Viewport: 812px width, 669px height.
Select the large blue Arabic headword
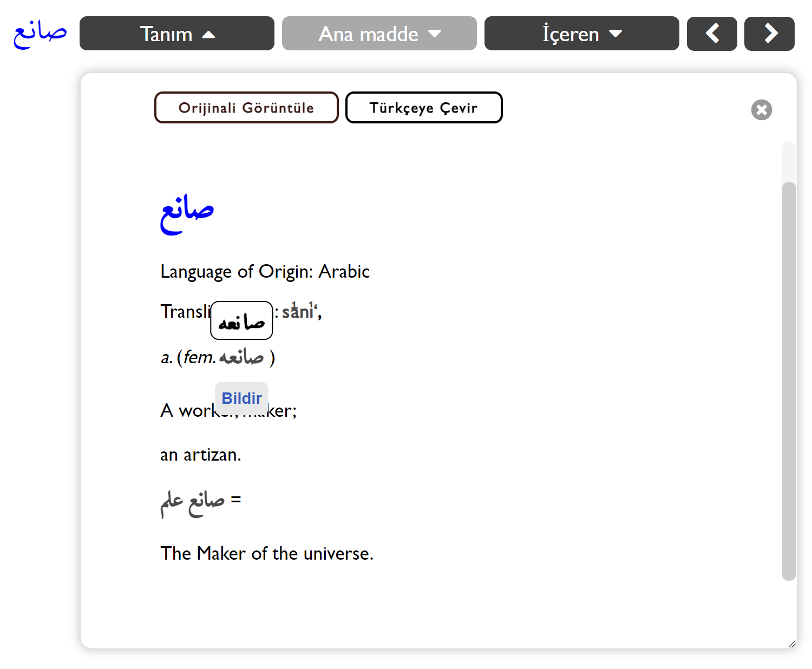pos(187,213)
